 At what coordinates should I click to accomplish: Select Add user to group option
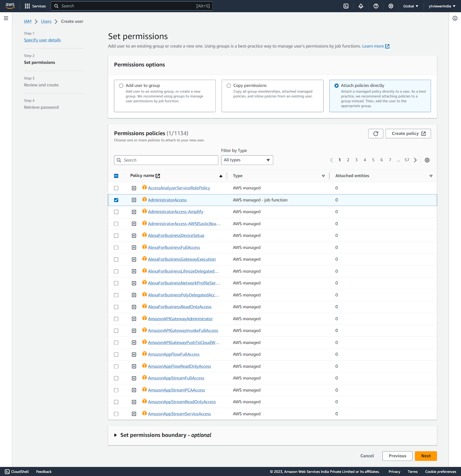click(121, 86)
